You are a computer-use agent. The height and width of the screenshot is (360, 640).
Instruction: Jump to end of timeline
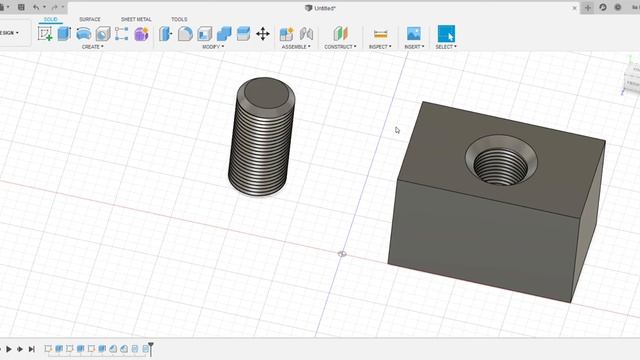[31, 349]
